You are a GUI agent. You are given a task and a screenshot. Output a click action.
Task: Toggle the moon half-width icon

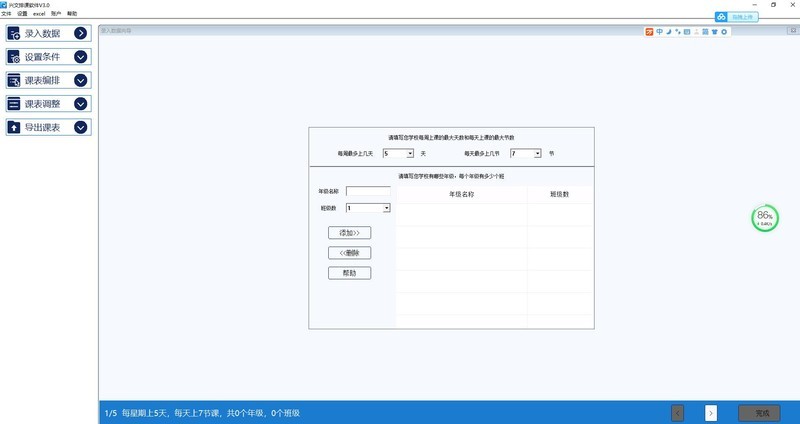coord(669,32)
